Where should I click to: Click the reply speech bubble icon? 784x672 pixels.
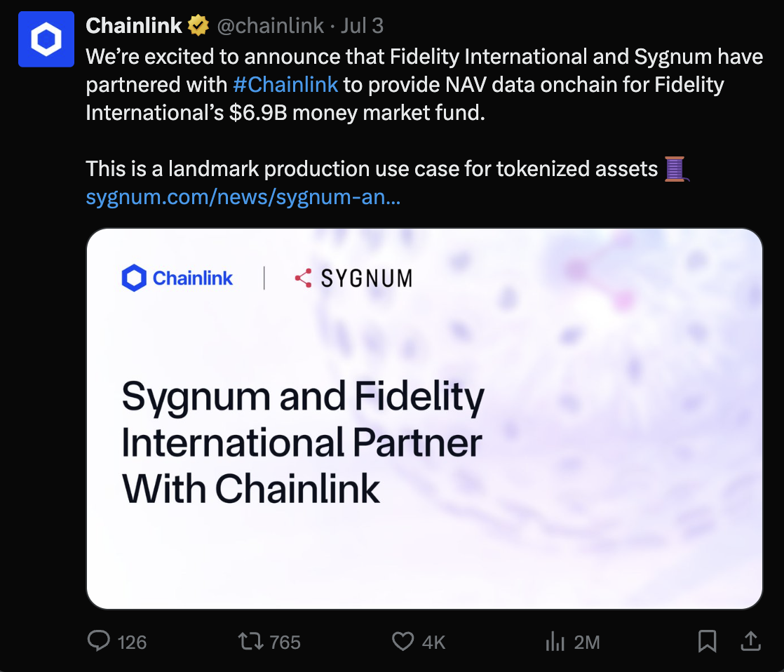pos(98,641)
